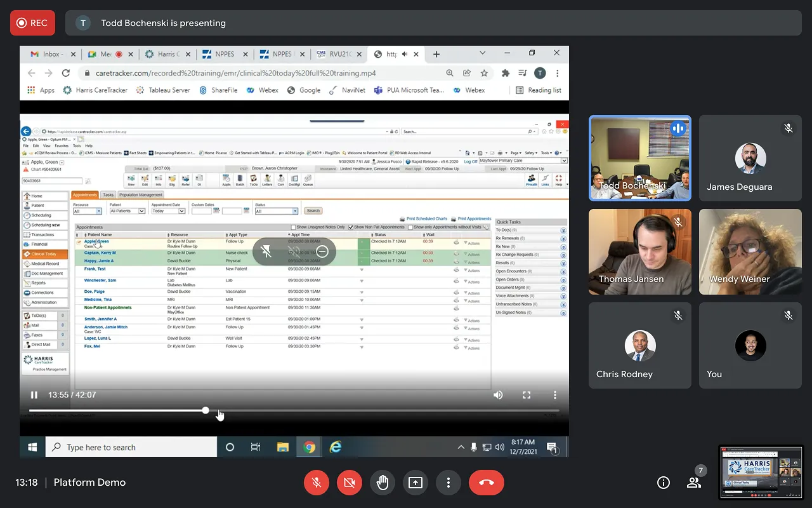The width and height of the screenshot is (812, 508).
Task: Click Log Off link
Action: [471, 161]
